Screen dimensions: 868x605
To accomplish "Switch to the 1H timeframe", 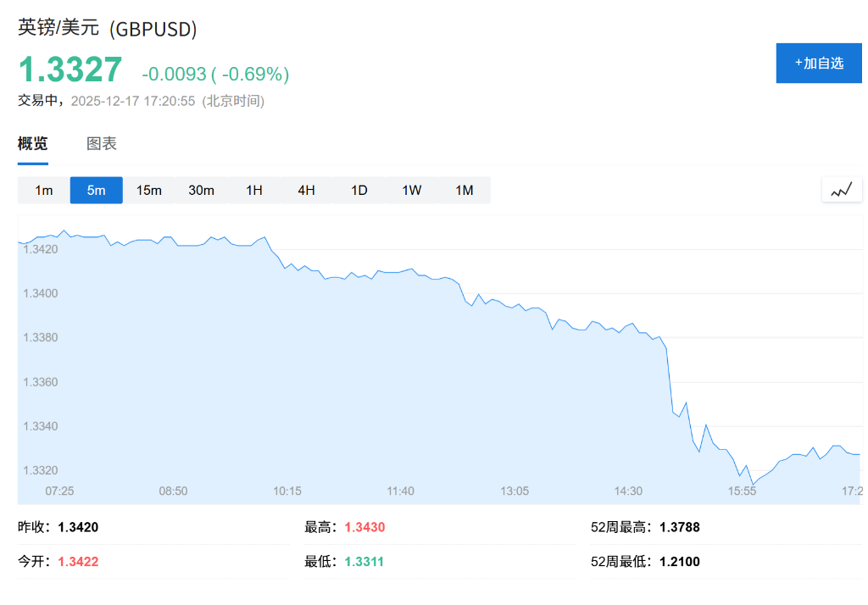I will tap(253, 190).
